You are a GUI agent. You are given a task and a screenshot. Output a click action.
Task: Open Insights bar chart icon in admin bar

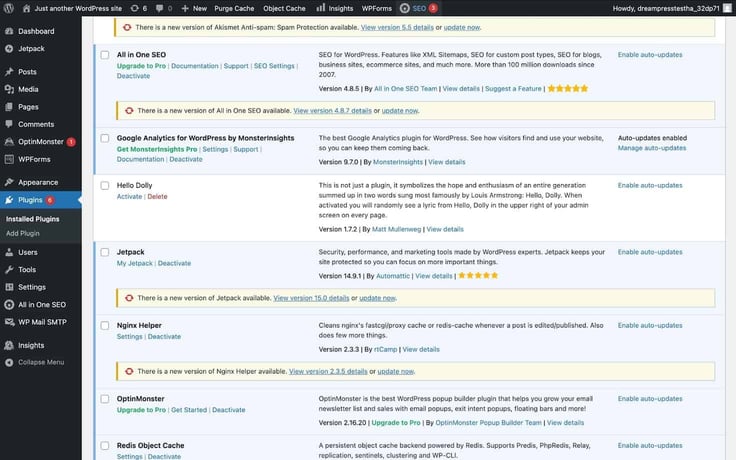(x=321, y=8)
